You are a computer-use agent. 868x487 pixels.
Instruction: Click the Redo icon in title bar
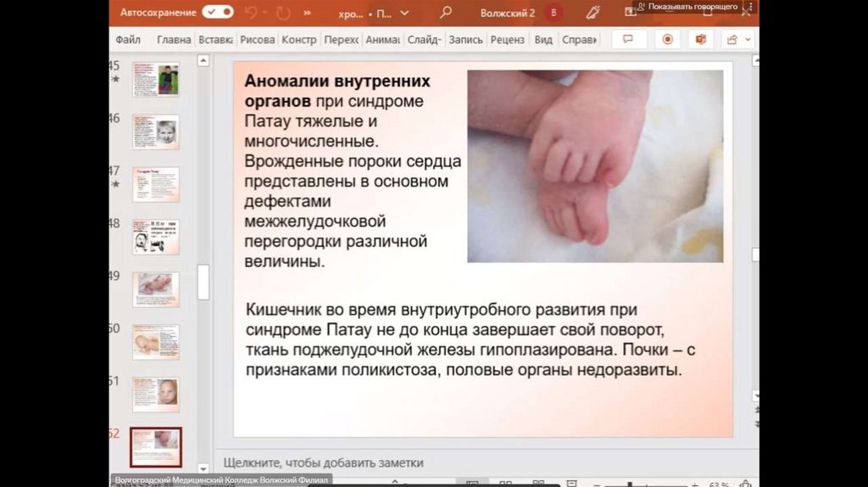tap(282, 13)
